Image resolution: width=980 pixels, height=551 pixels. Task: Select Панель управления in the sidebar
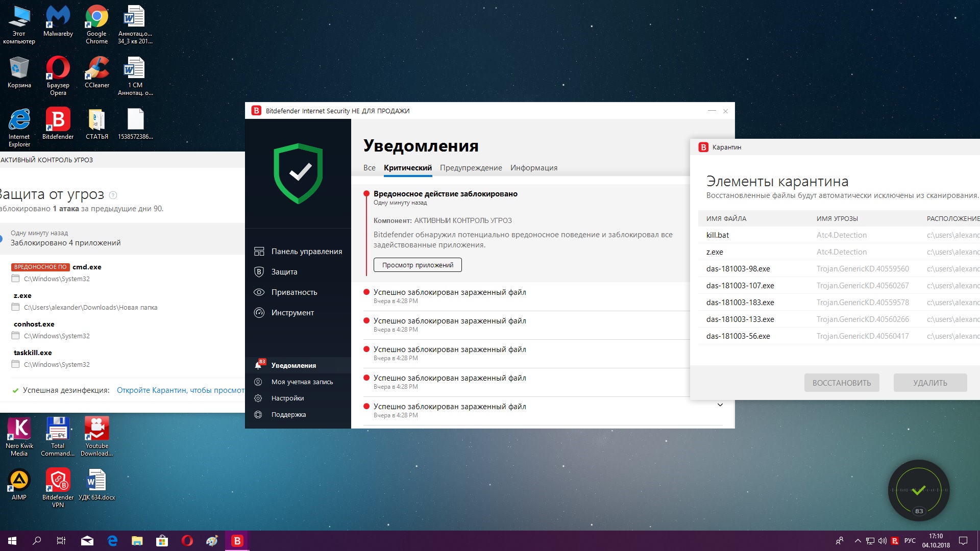[x=298, y=252]
